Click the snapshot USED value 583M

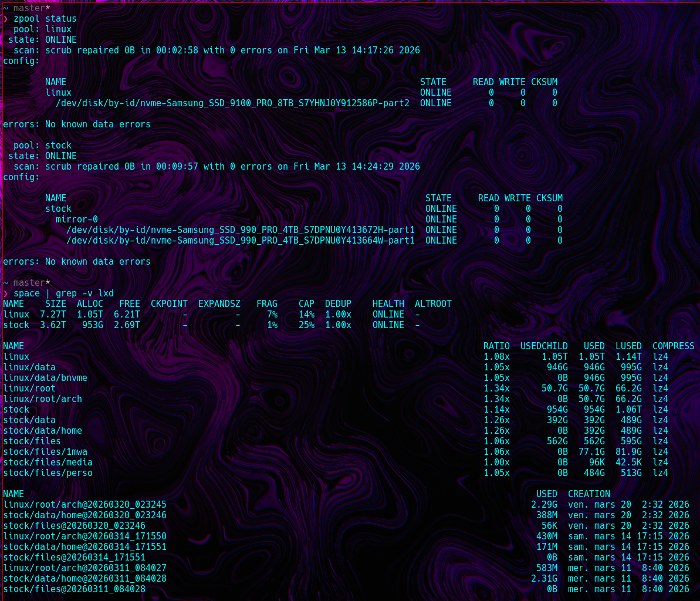[547, 568]
